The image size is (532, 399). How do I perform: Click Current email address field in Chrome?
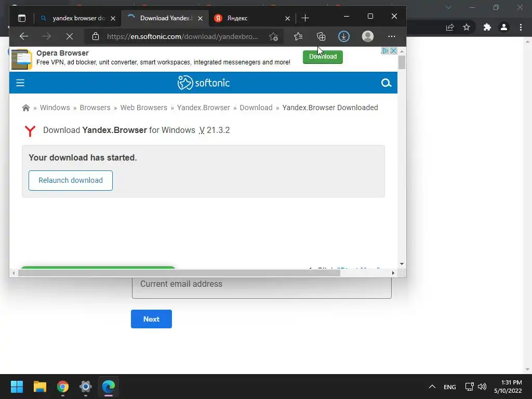262,288
